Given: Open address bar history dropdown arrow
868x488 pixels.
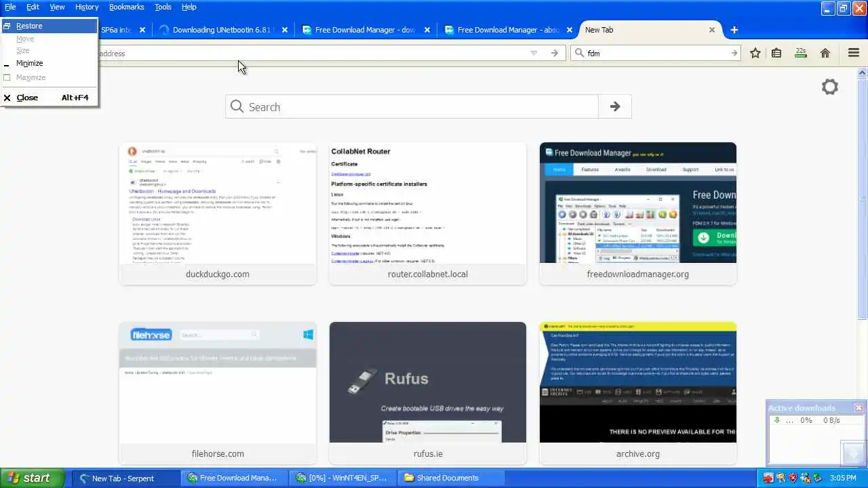Looking at the screenshot, I should tap(534, 53).
